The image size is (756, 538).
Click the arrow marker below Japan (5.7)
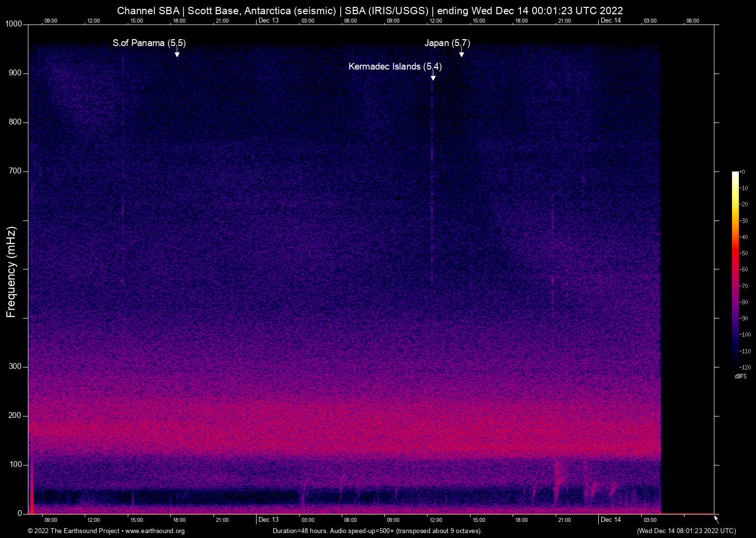tap(461, 54)
